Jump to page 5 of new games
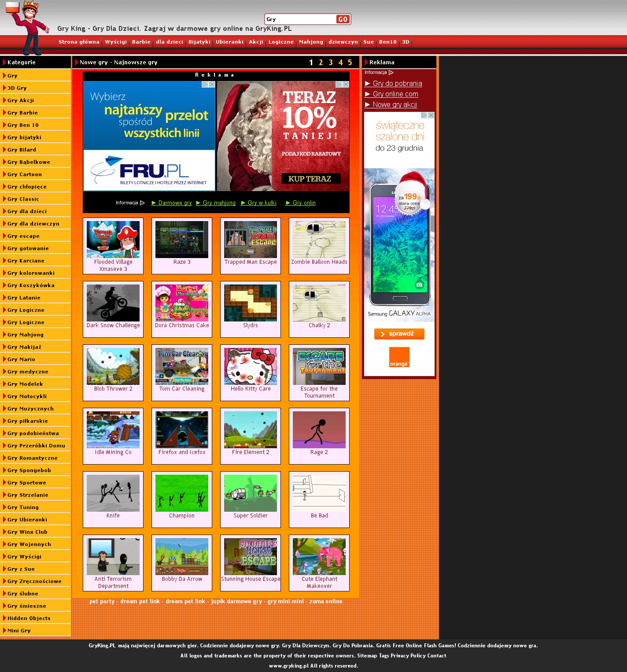627x672 pixels. [350, 63]
